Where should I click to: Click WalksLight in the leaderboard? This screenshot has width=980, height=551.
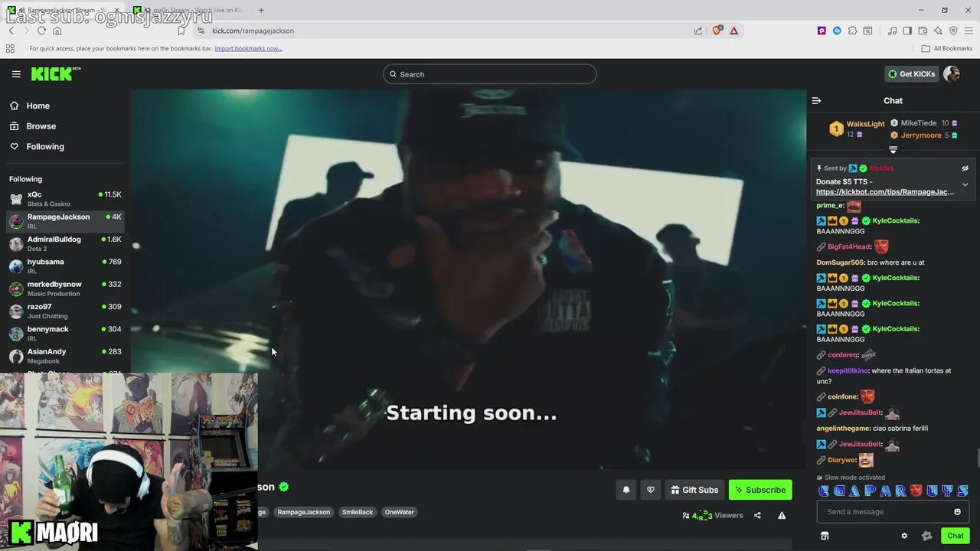[x=865, y=124]
